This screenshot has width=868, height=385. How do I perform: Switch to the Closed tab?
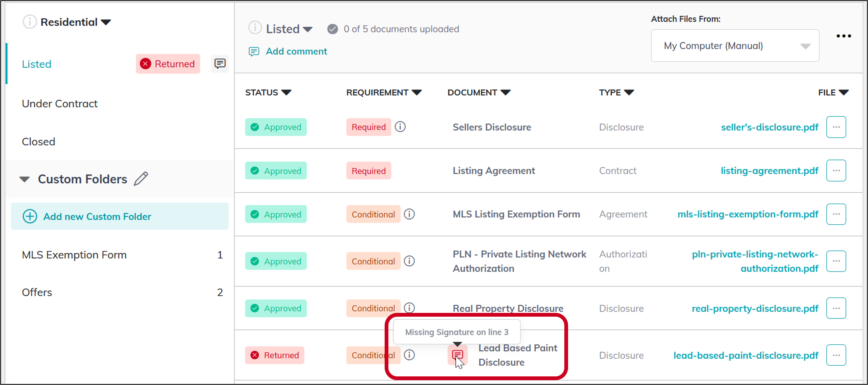pos(38,142)
